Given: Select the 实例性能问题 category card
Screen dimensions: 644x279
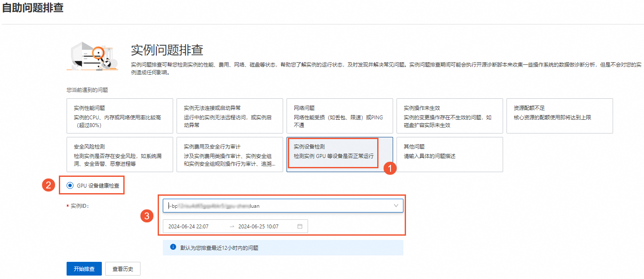Looking at the screenshot, I should pyautogui.click(x=119, y=115).
